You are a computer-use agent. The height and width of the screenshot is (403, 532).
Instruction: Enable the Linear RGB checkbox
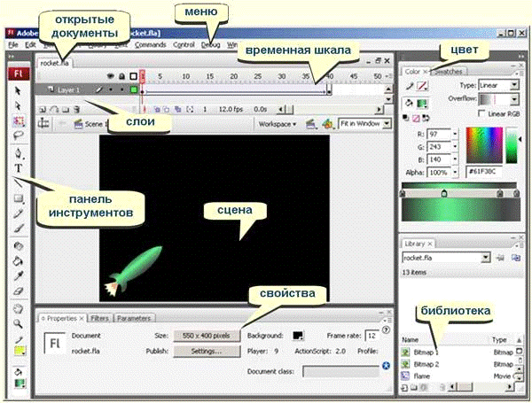pyautogui.click(x=481, y=113)
